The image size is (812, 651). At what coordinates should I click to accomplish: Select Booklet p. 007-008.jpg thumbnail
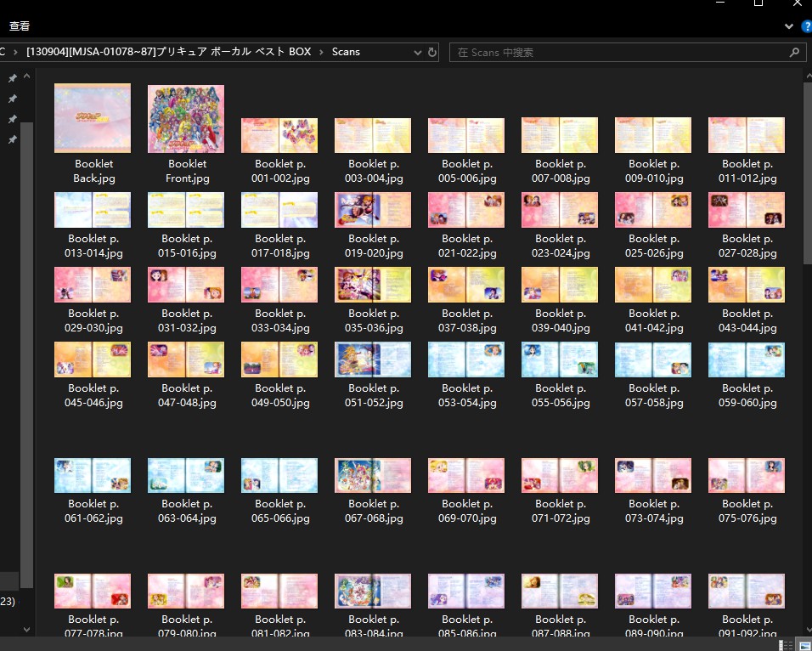tap(560, 135)
